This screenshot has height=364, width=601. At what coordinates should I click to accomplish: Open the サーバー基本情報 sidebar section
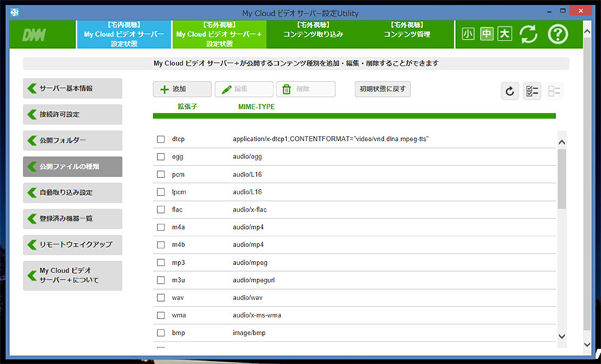tap(73, 89)
